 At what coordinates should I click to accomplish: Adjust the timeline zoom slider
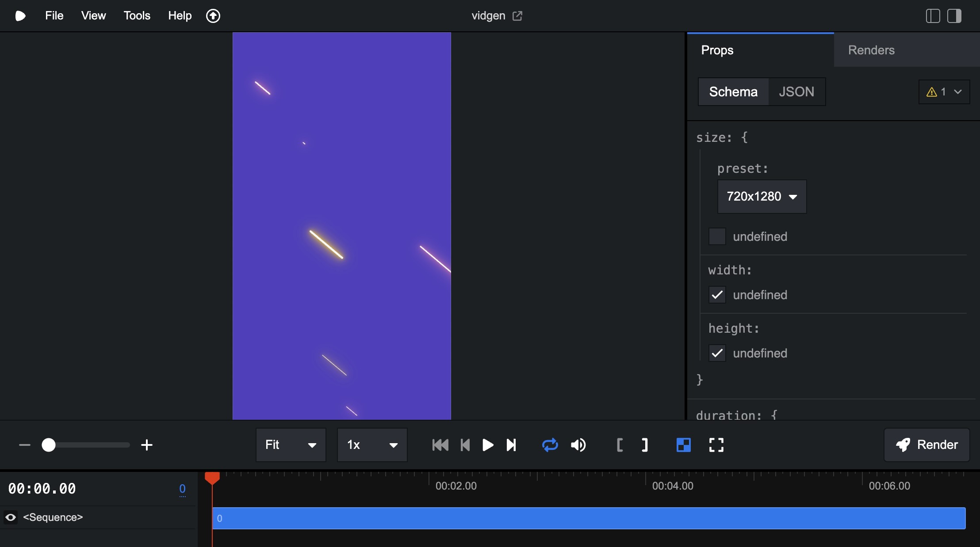pos(49,445)
